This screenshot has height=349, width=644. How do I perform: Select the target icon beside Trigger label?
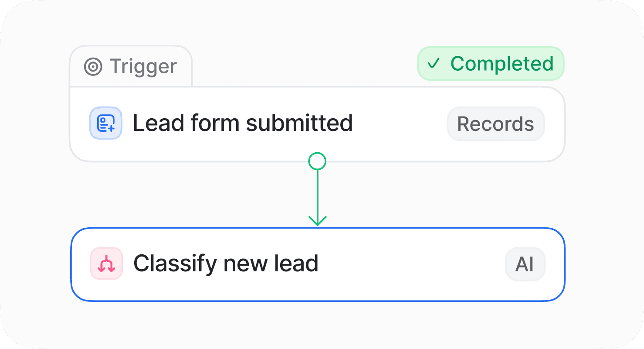[x=93, y=66]
